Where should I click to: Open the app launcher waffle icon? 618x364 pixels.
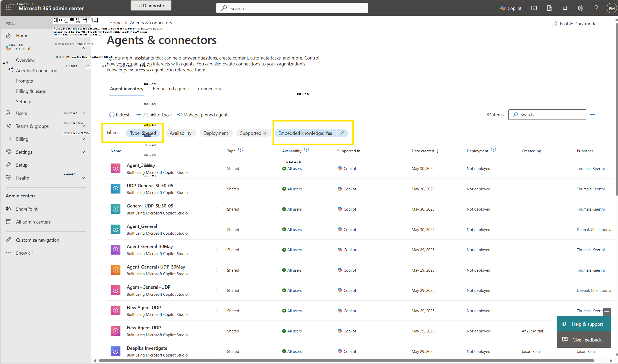coord(8,8)
